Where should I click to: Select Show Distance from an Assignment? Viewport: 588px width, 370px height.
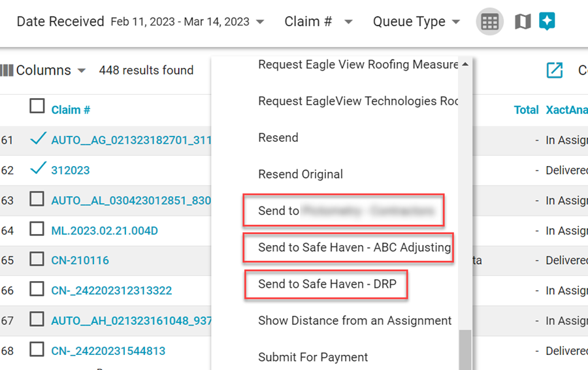355,320
